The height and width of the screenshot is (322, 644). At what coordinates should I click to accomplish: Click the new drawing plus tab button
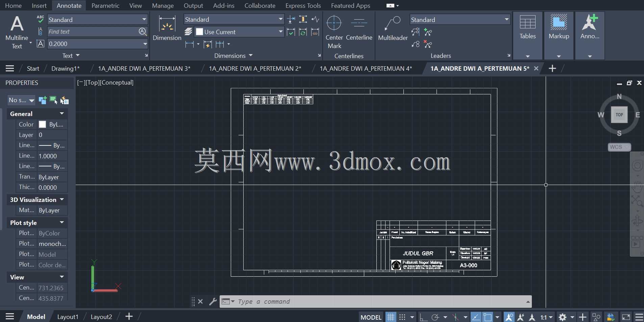pyautogui.click(x=552, y=68)
